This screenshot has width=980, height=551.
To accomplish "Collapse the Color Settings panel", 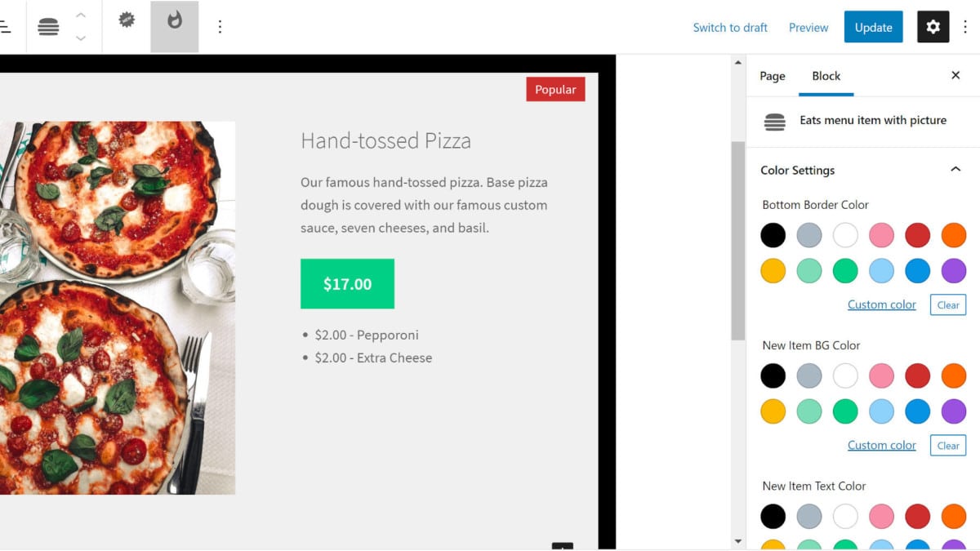I will pyautogui.click(x=955, y=170).
